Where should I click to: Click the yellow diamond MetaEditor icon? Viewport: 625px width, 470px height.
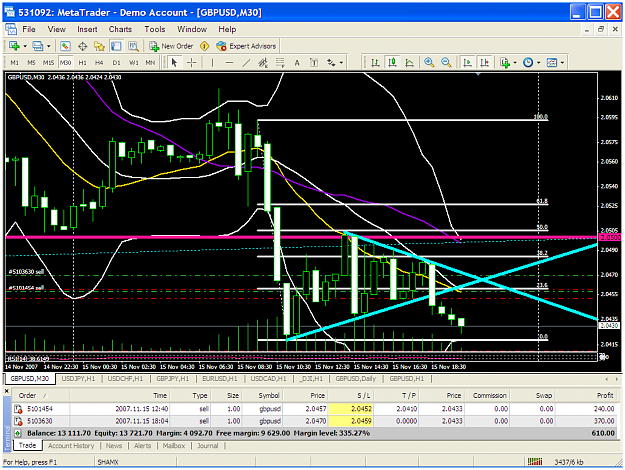point(204,46)
